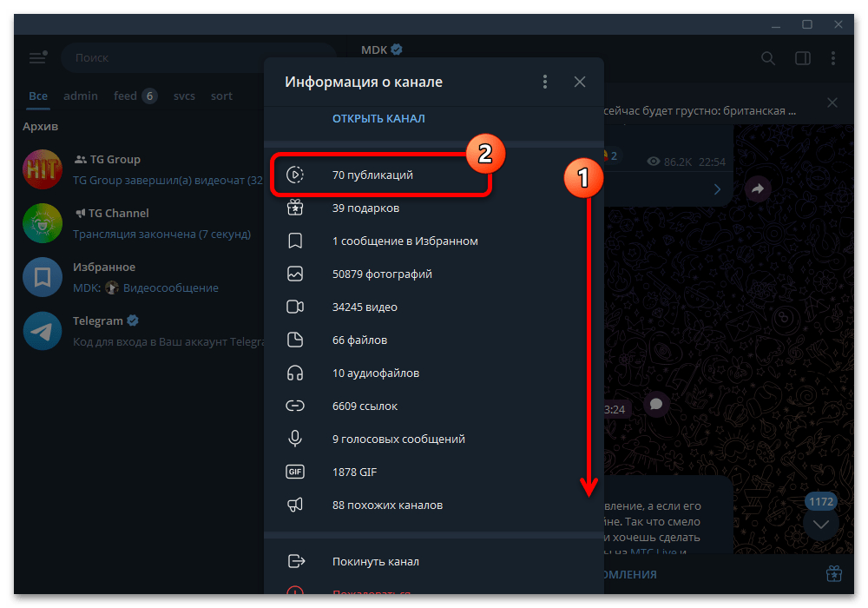Click the photo picture icon
Viewport: 868px width, 608px height.
[x=295, y=274]
